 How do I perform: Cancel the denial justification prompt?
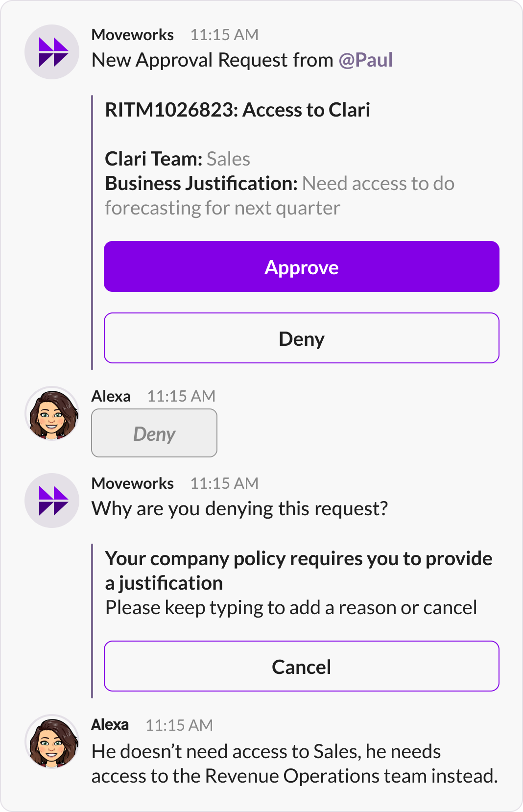point(302,666)
